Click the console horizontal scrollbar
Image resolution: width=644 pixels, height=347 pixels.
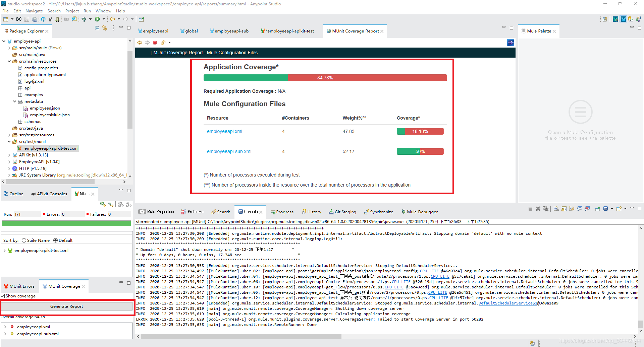pyautogui.click(x=241, y=337)
